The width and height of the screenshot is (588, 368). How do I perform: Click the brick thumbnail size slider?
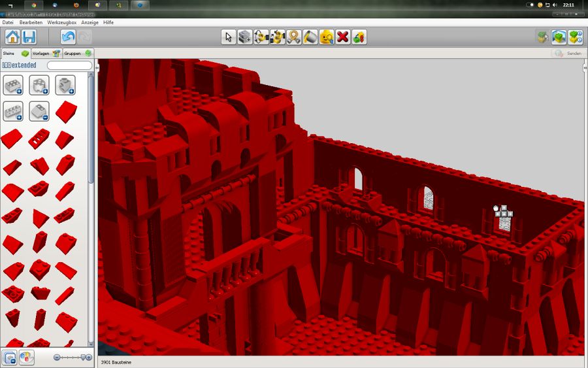click(x=72, y=358)
